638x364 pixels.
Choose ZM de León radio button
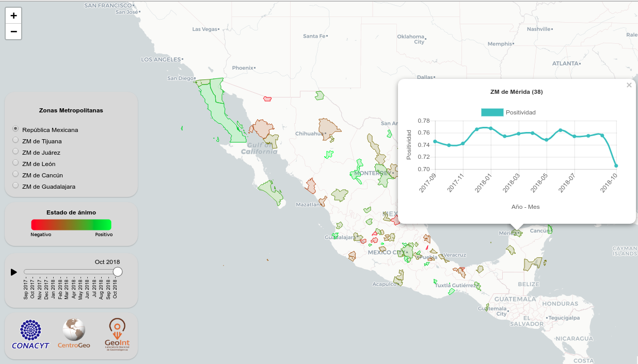[x=15, y=163]
